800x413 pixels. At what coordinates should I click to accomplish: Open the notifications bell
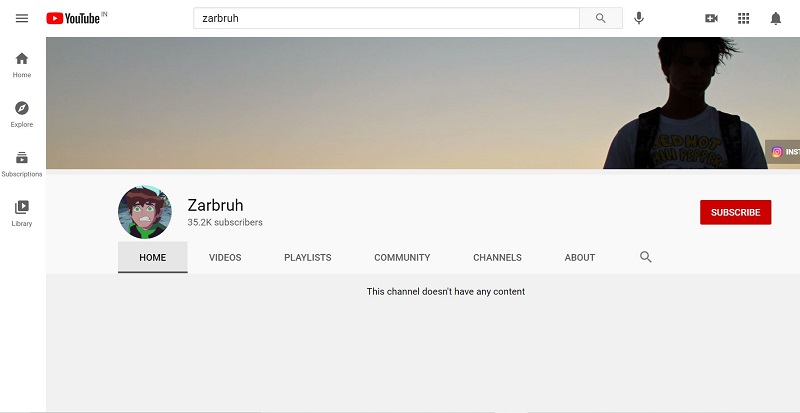pos(776,18)
